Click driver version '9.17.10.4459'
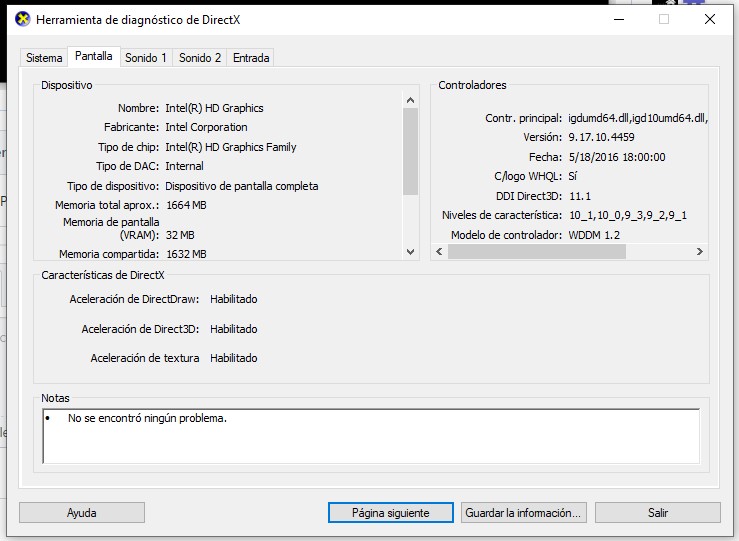 click(602, 137)
